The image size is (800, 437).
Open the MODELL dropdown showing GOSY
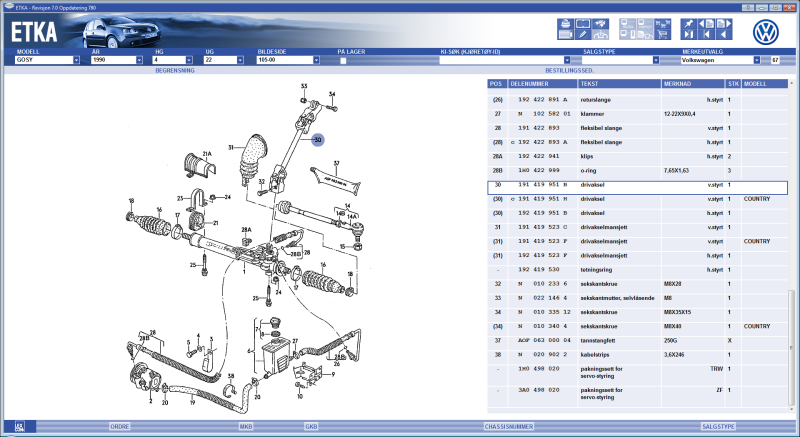77,60
